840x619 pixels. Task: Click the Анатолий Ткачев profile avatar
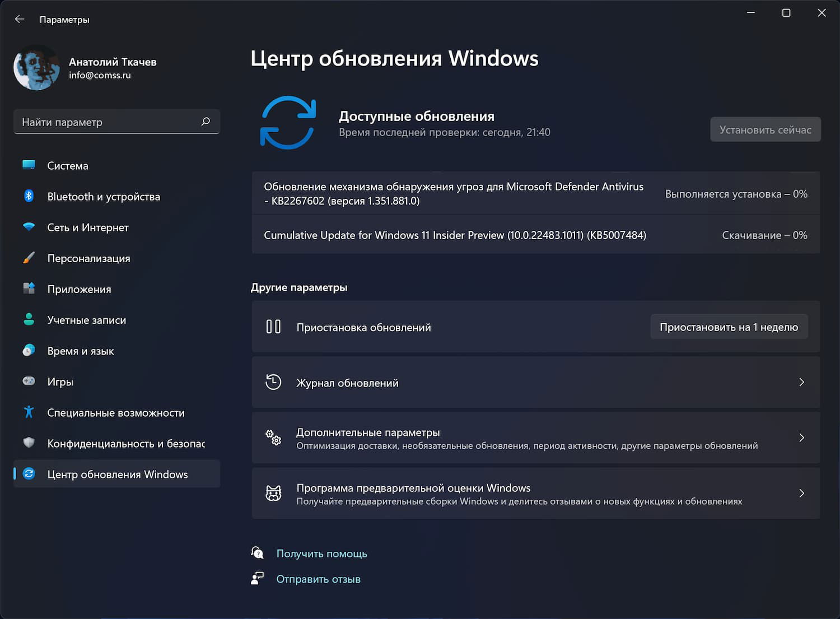point(36,67)
